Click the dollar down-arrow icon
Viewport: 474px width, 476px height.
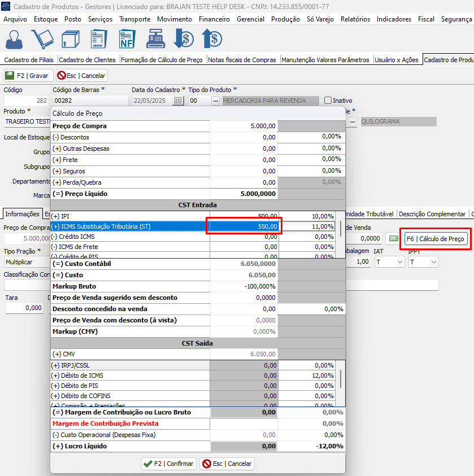pos(184,40)
